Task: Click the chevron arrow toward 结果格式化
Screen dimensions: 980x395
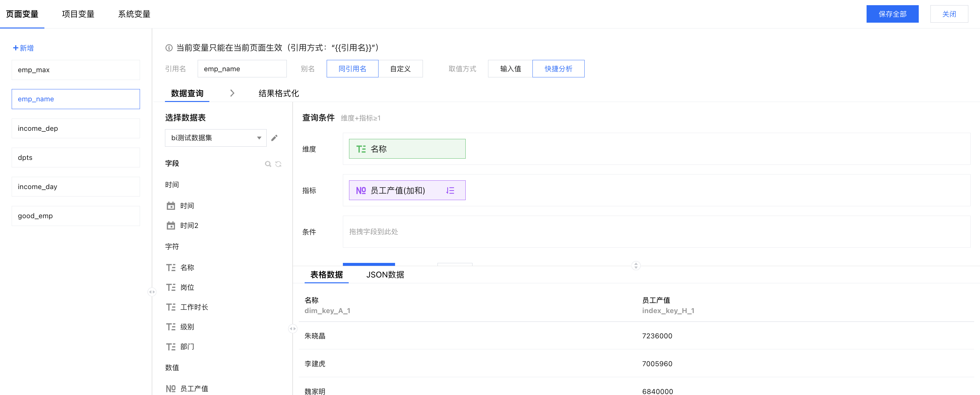Action: 232,93
